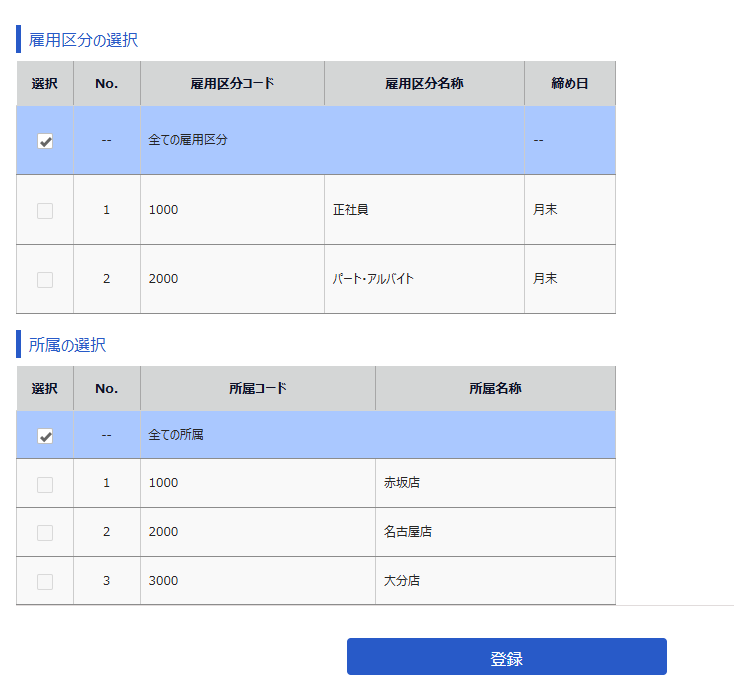Click the パート・アルバイト cell
The width and height of the screenshot is (734, 692).
pyautogui.click(x=424, y=279)
